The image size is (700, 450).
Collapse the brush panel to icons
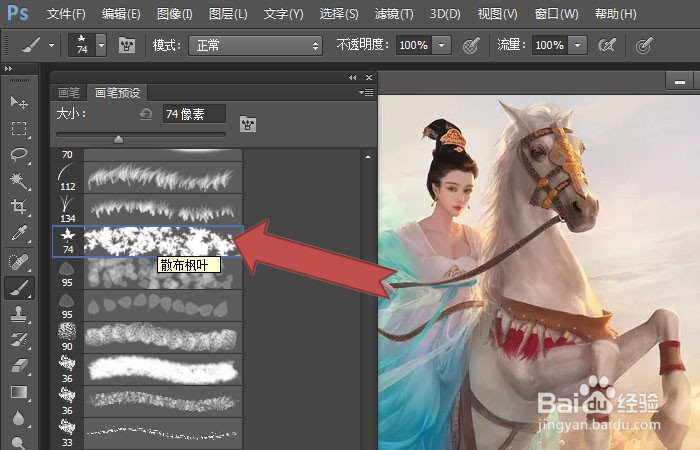(x=353, y=77)
